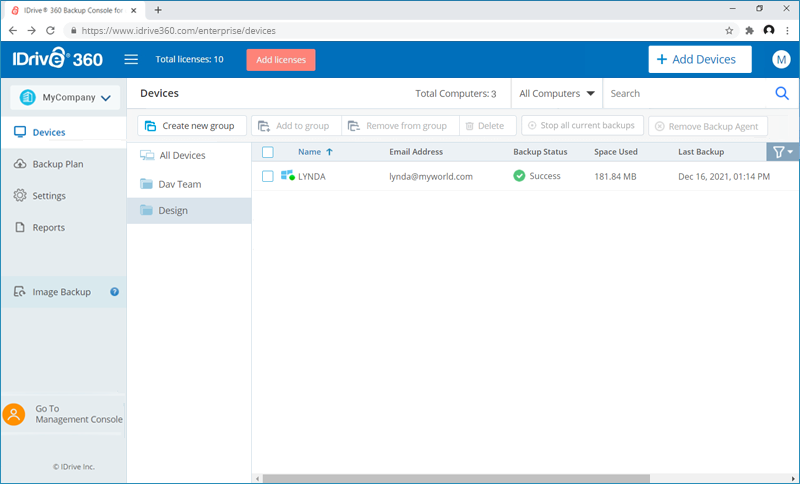800x484 pixels.
Task: Open the browser three-dot menu
Action: (788, 31)
